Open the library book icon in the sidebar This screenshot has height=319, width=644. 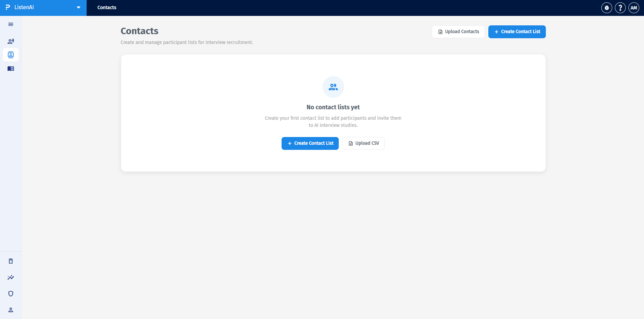click(x=11, y=69)
